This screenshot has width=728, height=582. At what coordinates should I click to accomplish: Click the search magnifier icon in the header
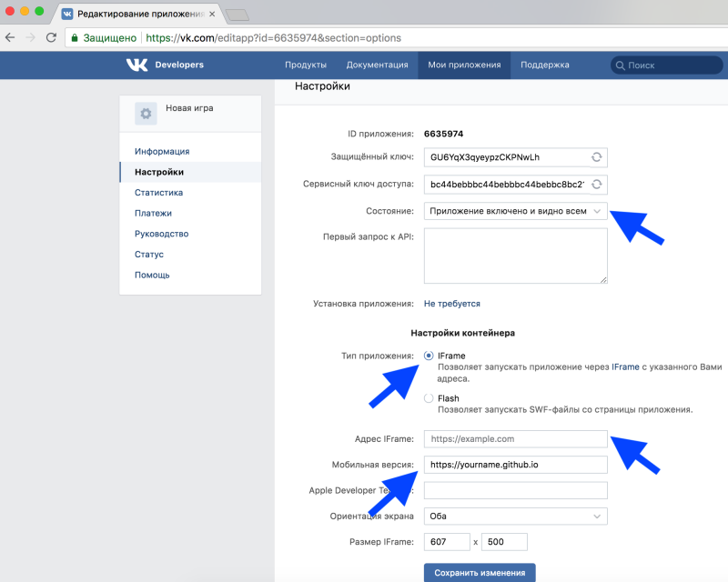tap(620, 65)
